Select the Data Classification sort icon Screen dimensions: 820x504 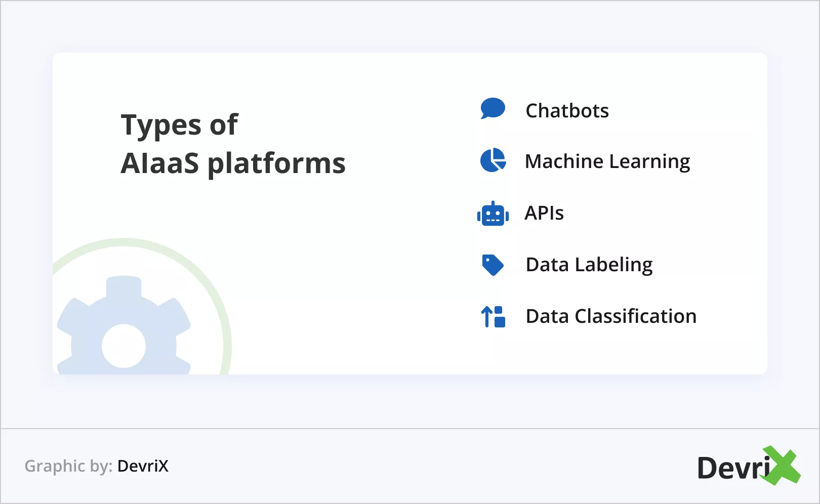click(x=493, y=317)
